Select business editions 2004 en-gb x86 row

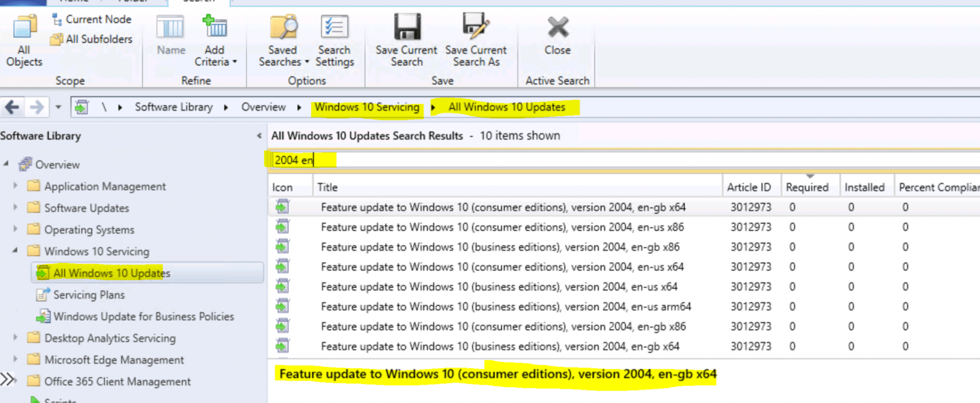pos(624,247)
